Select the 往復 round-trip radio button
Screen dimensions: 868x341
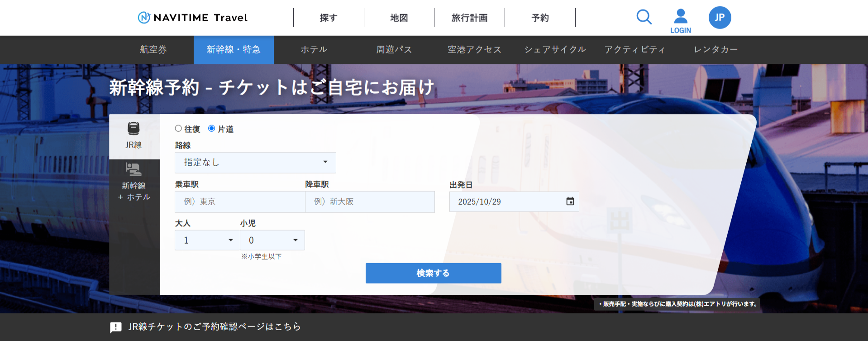[178, 129]
